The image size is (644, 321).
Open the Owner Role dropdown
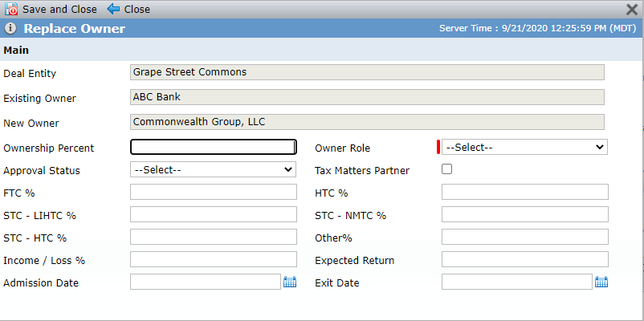(524, 147)
